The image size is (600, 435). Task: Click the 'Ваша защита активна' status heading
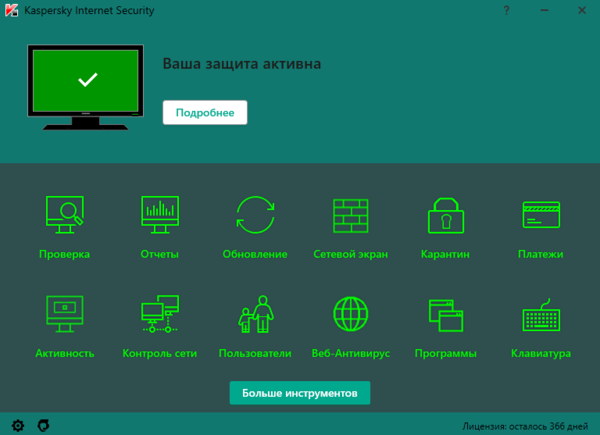click(242, 64)
